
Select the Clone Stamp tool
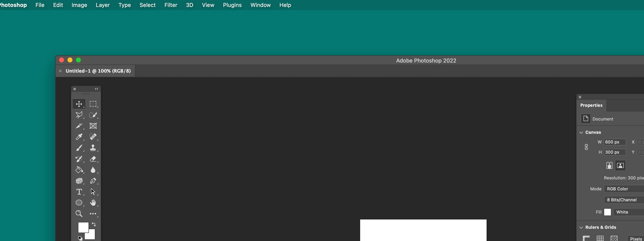(93, 148)
